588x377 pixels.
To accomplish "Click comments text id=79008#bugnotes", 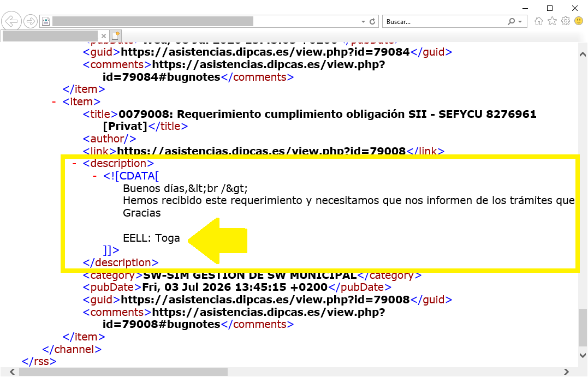I will tap(161, 324).
